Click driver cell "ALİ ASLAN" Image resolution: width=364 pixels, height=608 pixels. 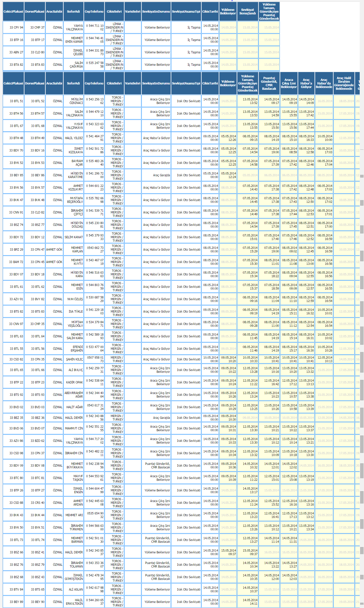pos(73,589)
